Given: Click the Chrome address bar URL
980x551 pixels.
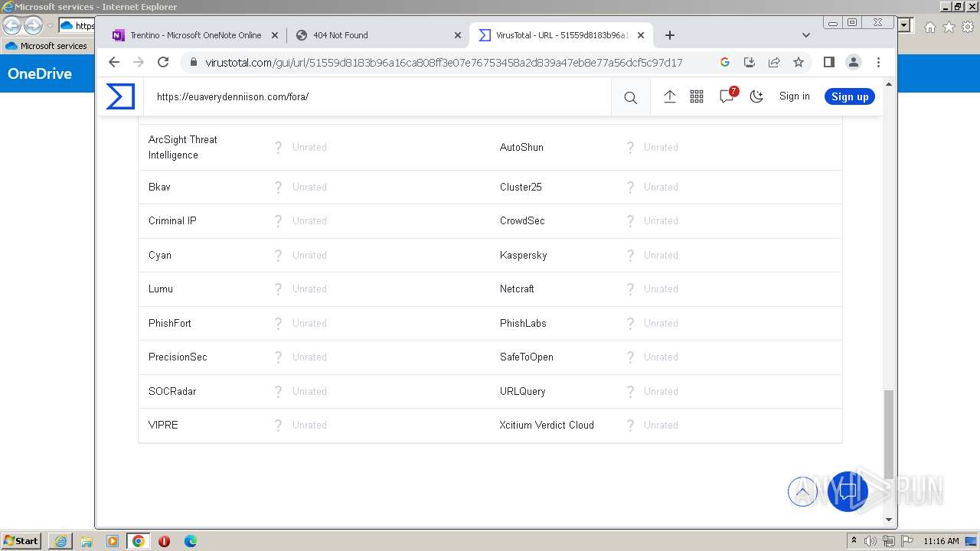Looking at the screenshot, I should point(444,63).
